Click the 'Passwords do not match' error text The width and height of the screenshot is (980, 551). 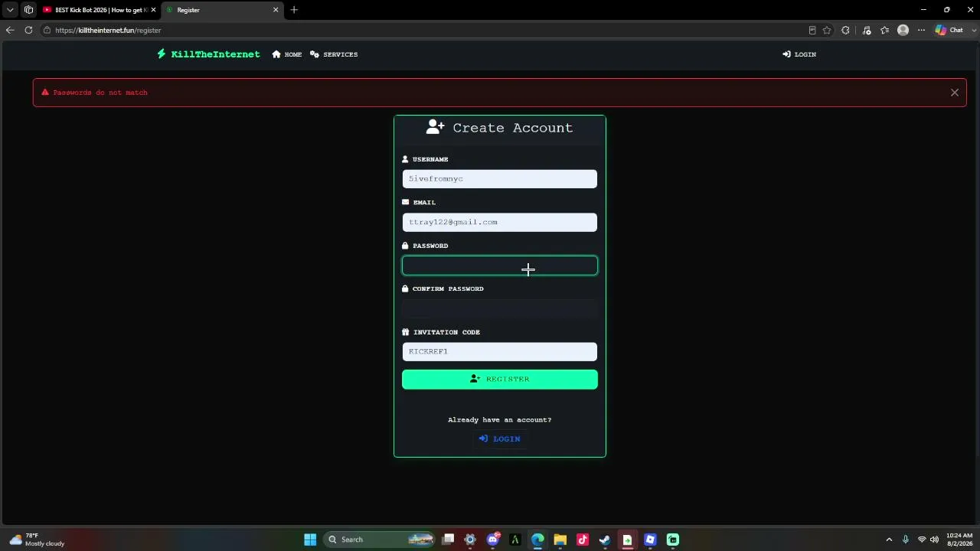pos(100,93)
